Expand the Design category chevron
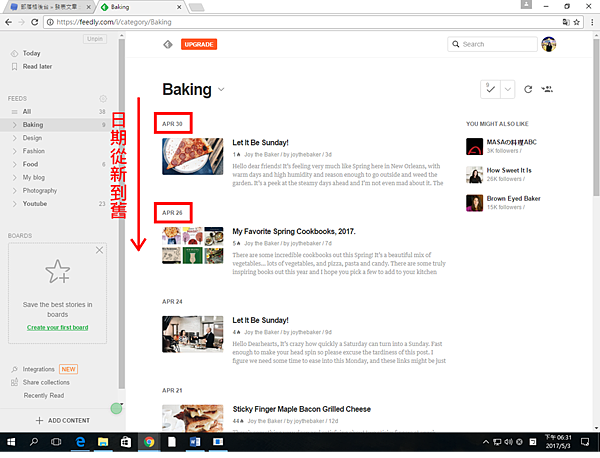The height and width of the screenshot is (458, 600). [15, 138]
